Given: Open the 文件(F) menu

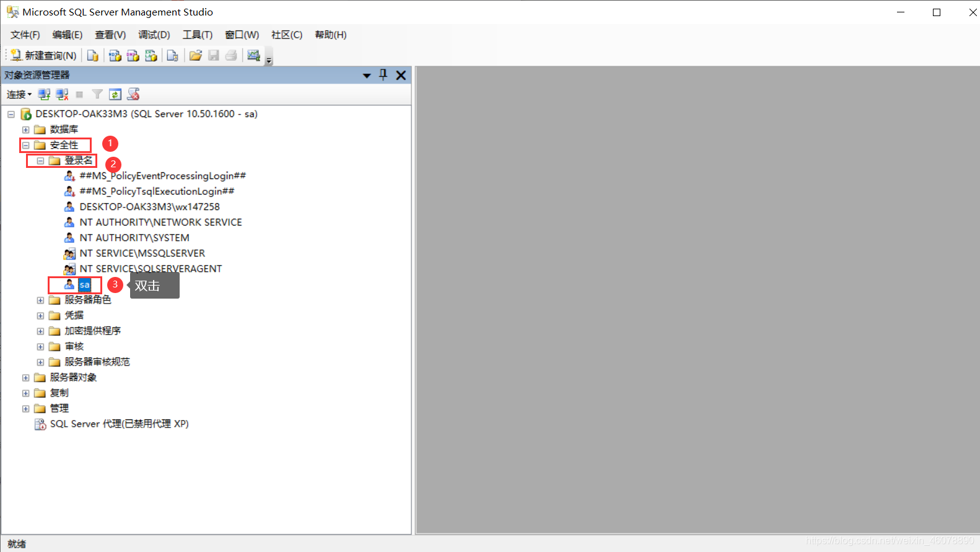Looking at the screenshot, I should 25,35.
